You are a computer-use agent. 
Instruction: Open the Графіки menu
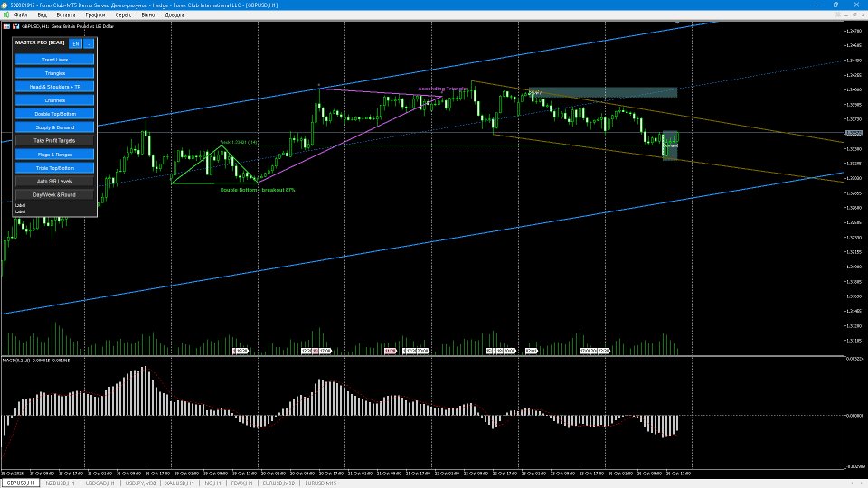point(95,15)
